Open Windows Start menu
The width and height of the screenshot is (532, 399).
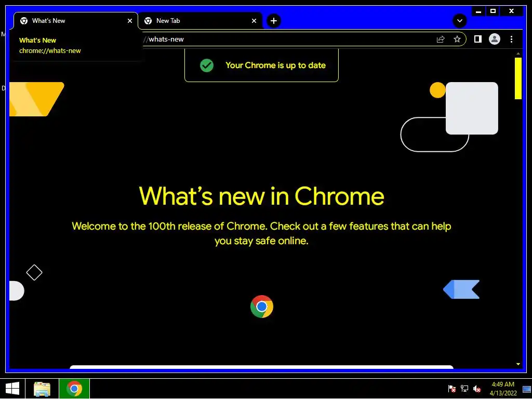(12, 389)
